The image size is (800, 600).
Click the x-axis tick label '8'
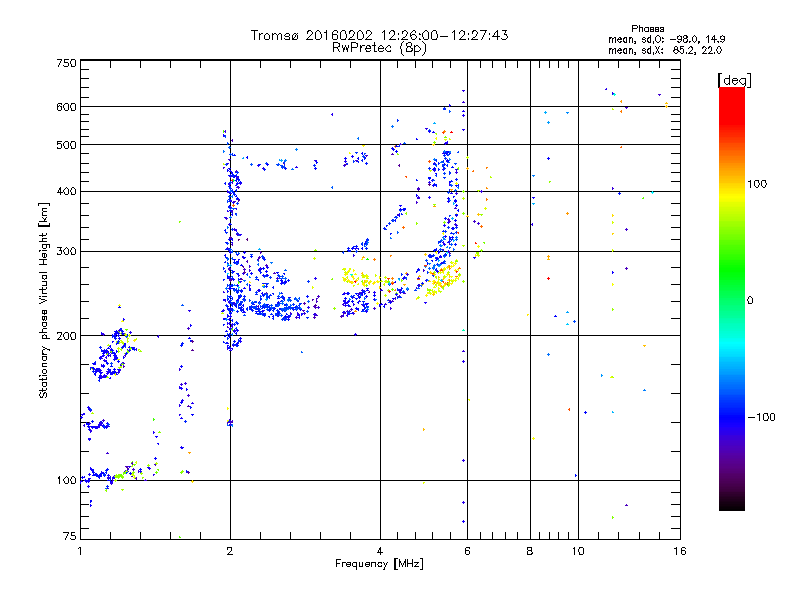pyautogui.click(x=530, y=551)
